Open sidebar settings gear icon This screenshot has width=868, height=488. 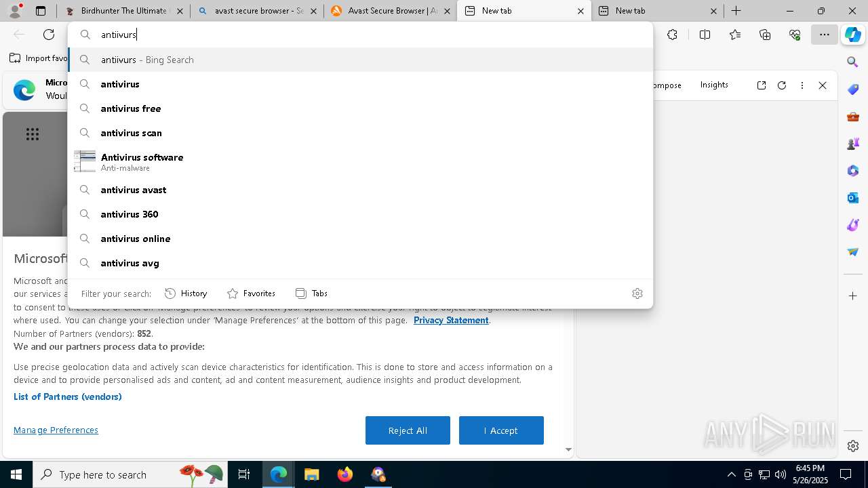coord(853,446)
